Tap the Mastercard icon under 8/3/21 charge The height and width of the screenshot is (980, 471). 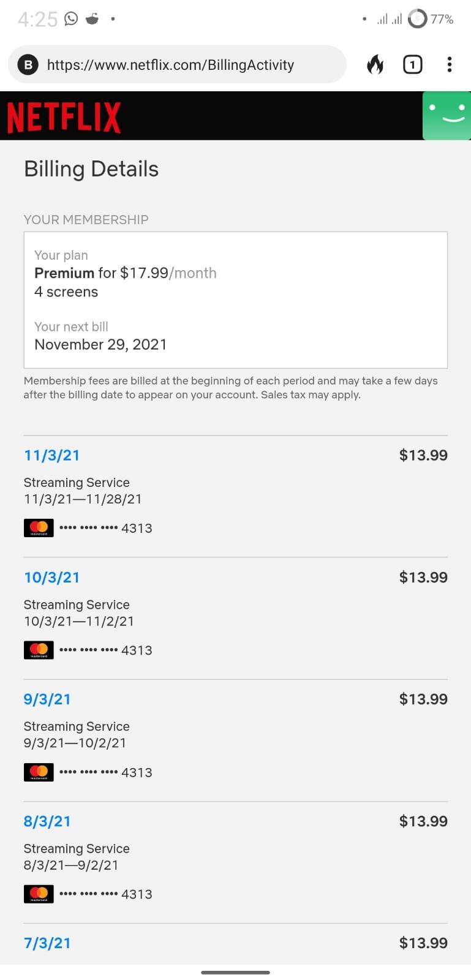(x=39, y=894)
